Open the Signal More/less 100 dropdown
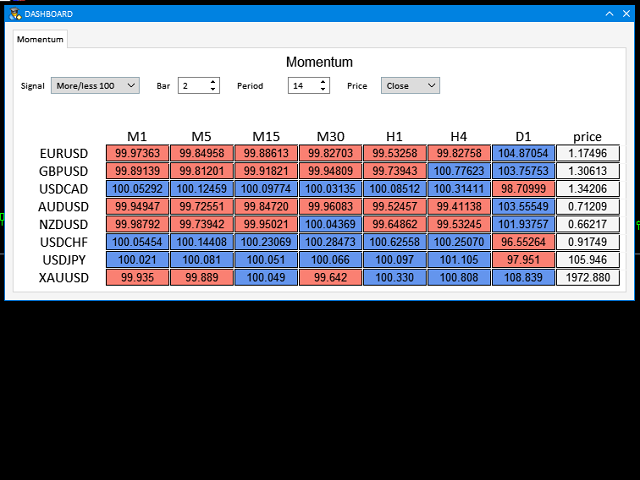 95,86
